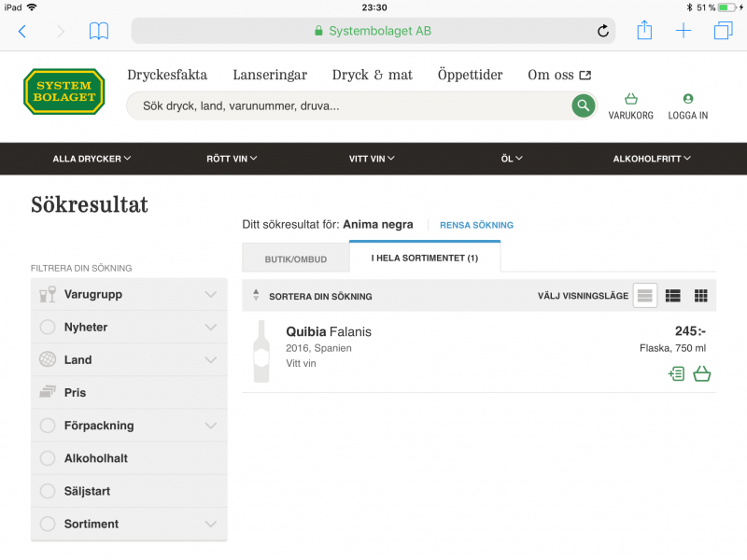Viewport: 747px width, 560px height.
Task: Open the Varukorg shopping basket
Action: (x=631, y=106)
